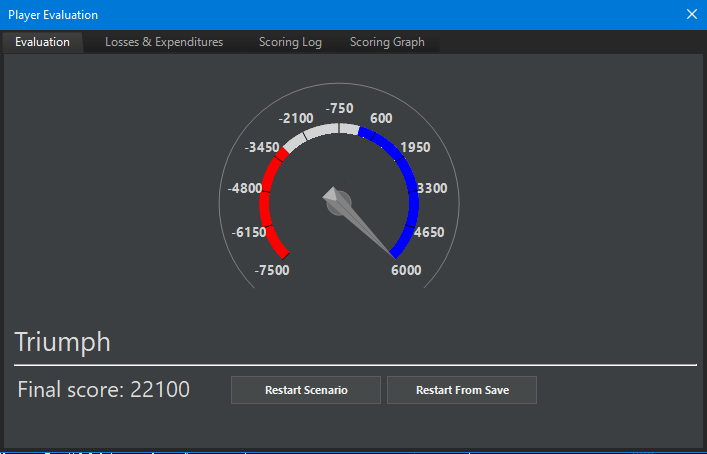Open the Scoring Graph tab
This screenshot has width=707, height=454.
click(x=387, y=42)
